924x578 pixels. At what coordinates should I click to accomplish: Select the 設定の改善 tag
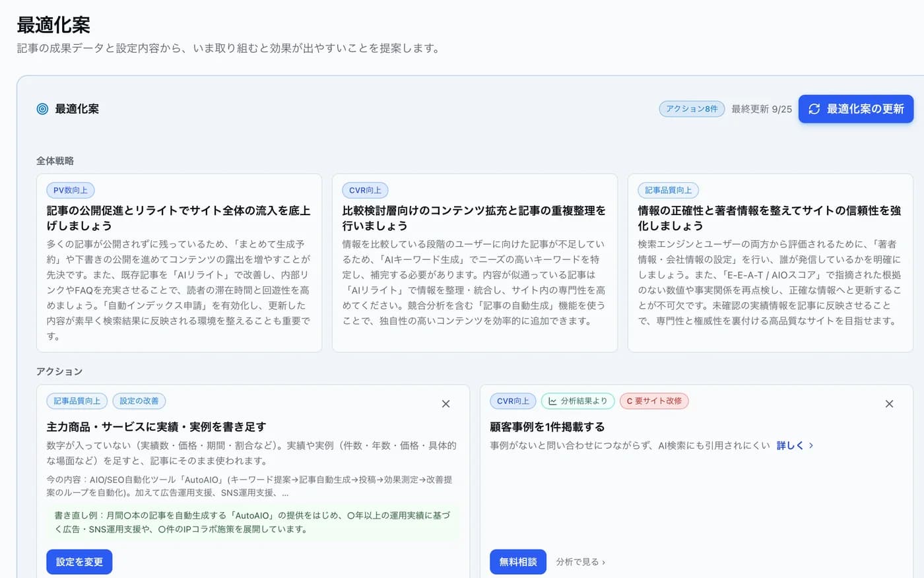(x=139, y=401)
